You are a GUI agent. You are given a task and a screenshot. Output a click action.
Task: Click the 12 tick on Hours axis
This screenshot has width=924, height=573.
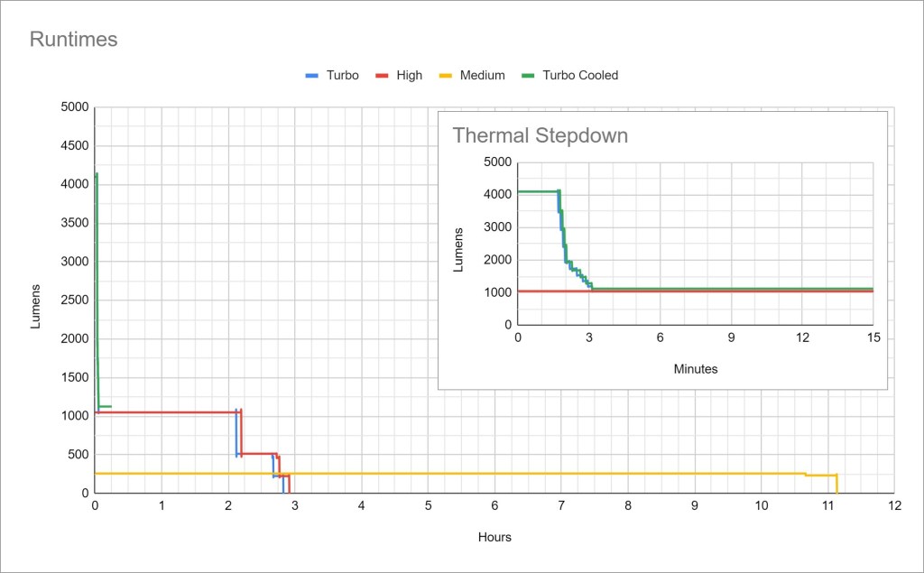(x=893, y=506)
